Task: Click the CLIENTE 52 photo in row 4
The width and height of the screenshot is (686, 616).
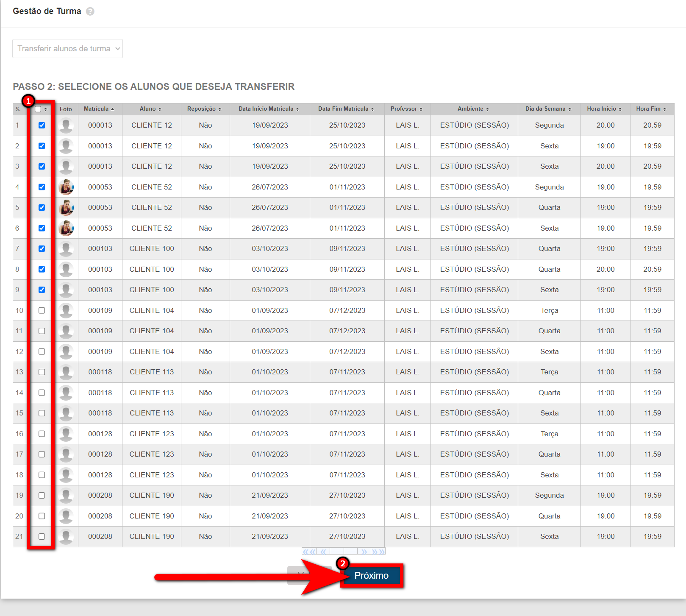Action: point(66,187)
